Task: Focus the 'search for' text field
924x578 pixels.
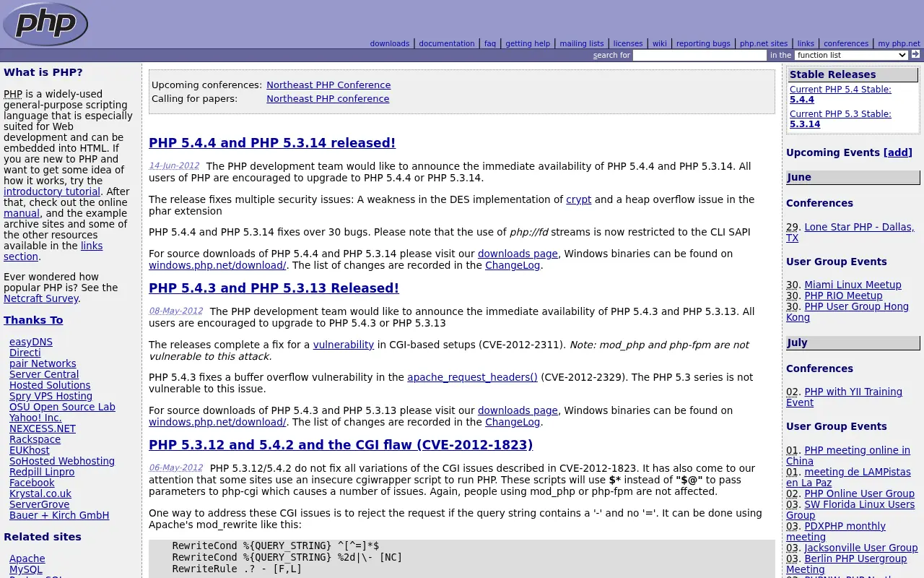Action: [x=699, y=55]
